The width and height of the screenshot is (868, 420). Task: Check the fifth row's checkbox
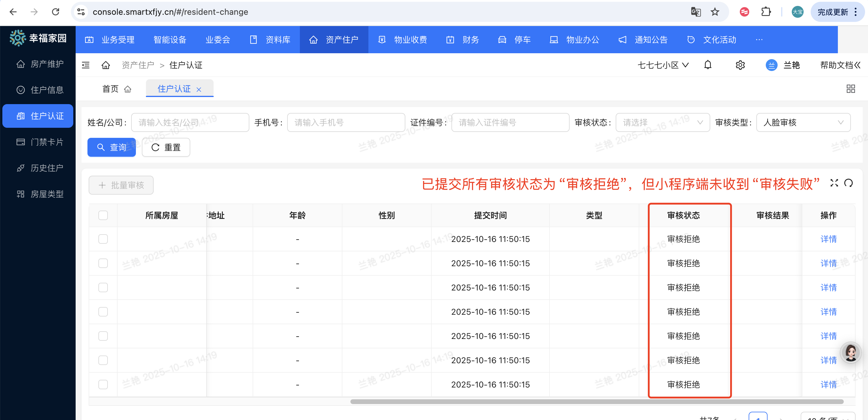click(x=103, y=336)
